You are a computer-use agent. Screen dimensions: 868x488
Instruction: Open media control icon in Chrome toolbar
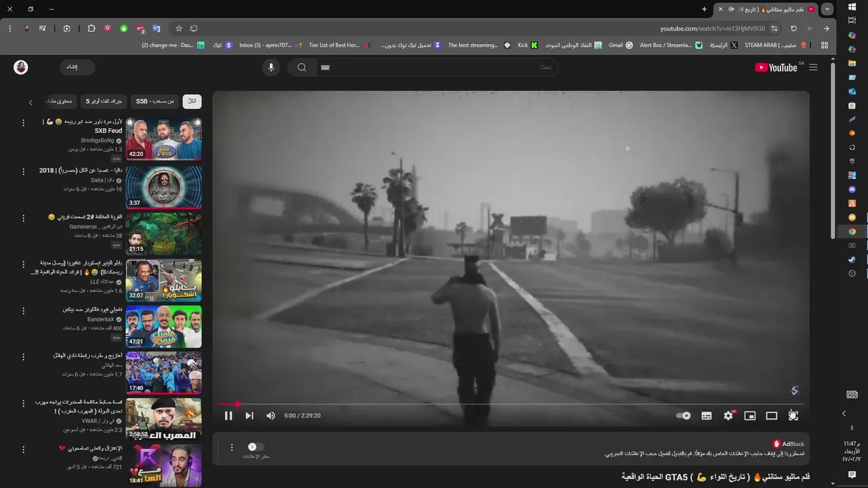42,28
